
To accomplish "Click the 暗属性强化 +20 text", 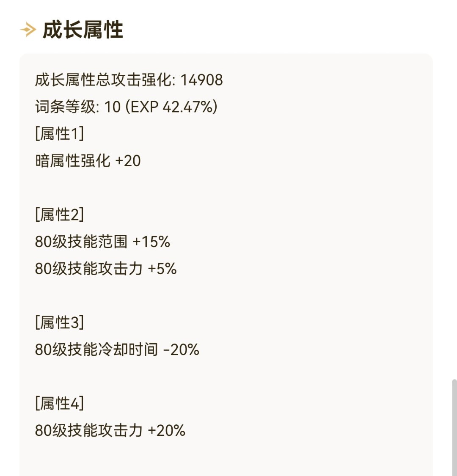I will [x=88, y=161].
